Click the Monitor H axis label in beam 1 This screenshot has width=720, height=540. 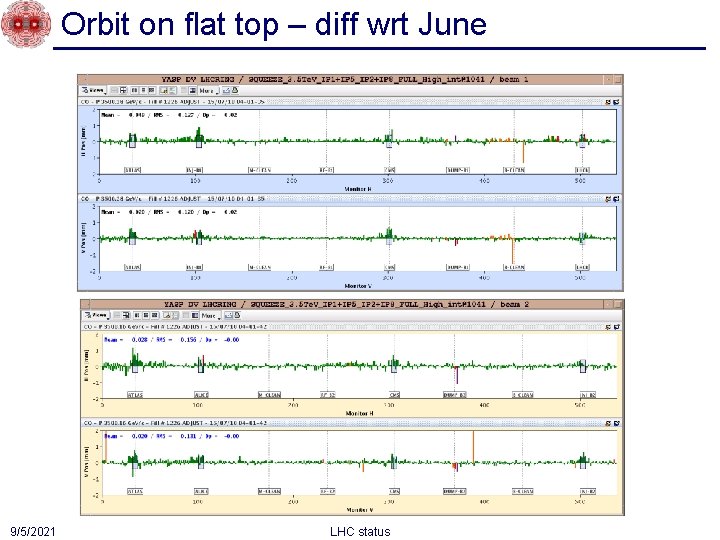[358, 189]
